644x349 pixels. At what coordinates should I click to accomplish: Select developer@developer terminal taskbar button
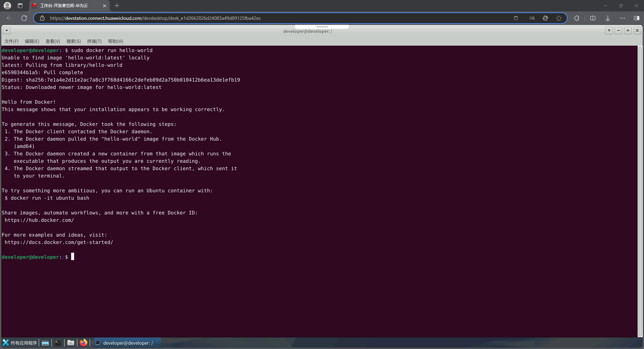tap(127, 343)
